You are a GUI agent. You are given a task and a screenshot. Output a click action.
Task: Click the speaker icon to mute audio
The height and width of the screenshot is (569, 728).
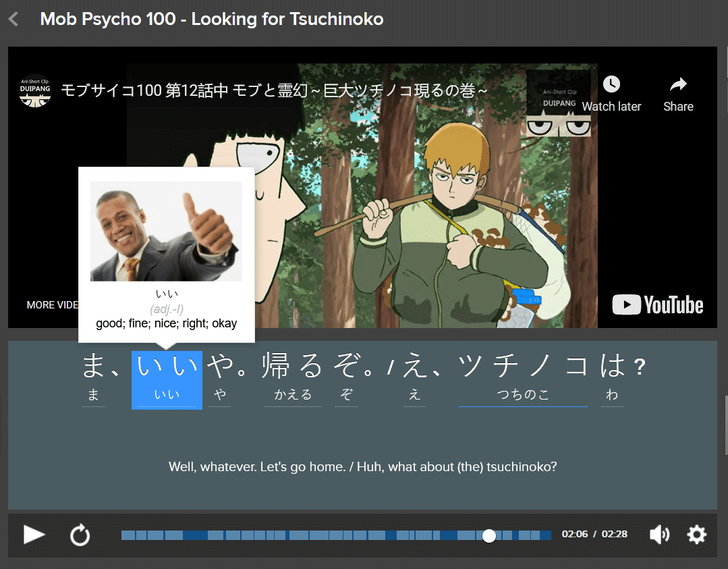click(x=659, y=535)
